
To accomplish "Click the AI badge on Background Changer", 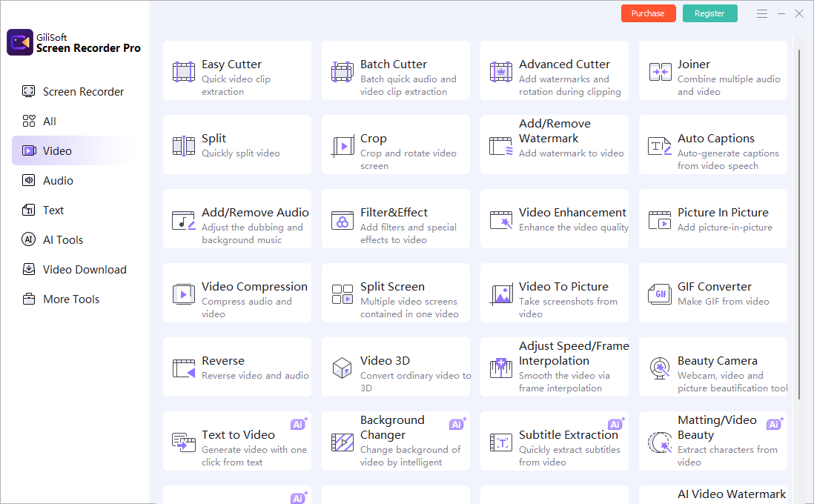I will pos(457,424).
